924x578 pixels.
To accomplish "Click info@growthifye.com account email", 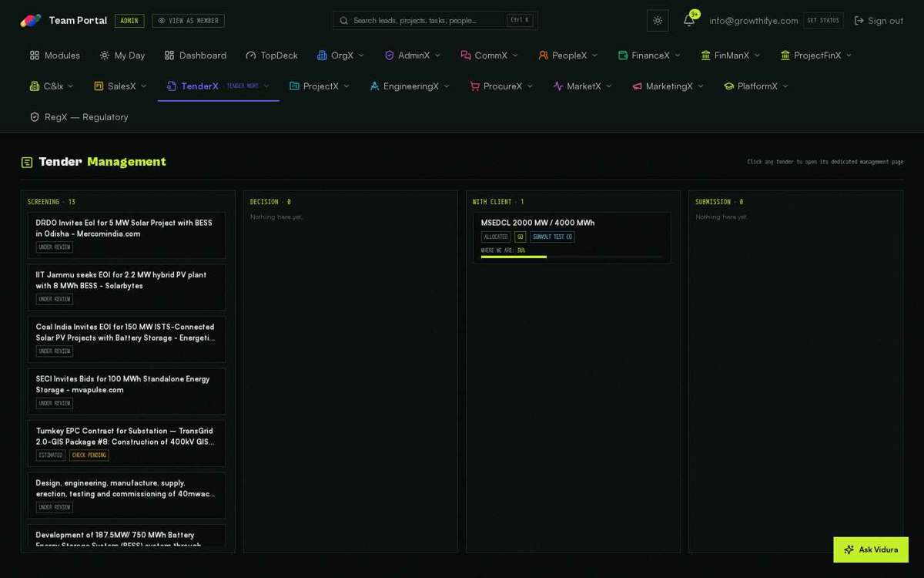I will (x=754, y=21).
